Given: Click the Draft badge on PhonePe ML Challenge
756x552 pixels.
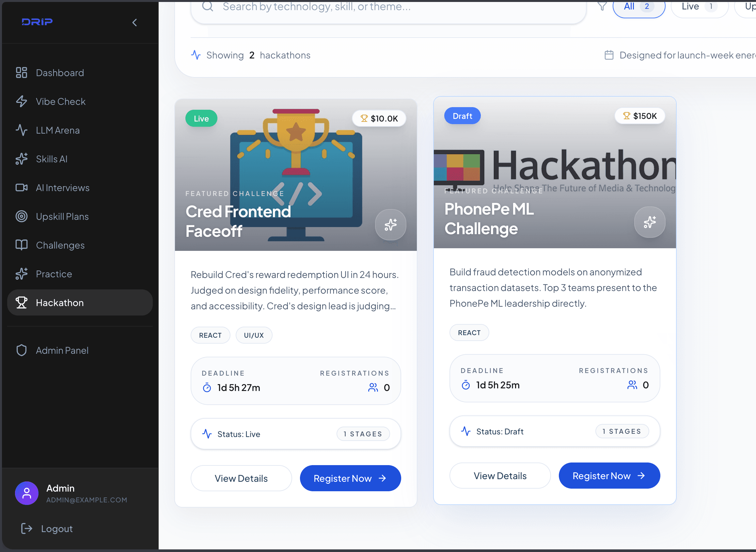Looking at the screenshot, I should coord(462,116).
